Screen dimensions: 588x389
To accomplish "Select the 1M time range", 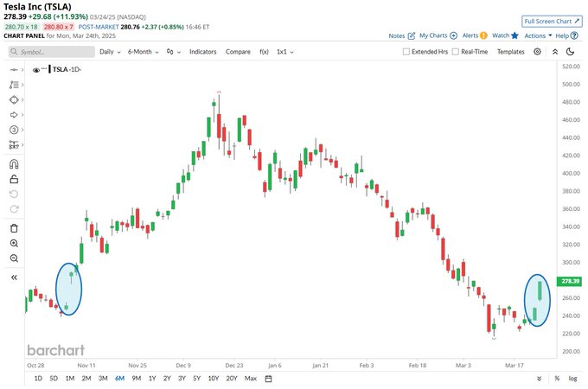I will pyautogui.click(x=70, y=379).
